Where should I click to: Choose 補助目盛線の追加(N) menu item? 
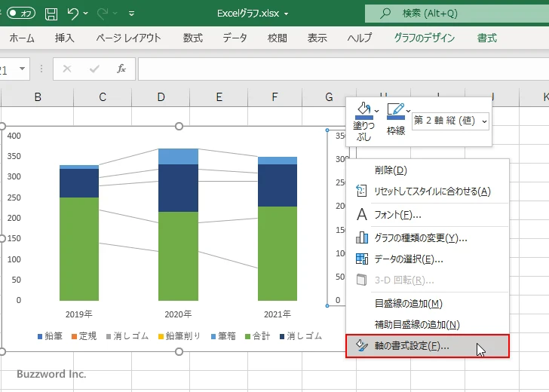(427, 325)
